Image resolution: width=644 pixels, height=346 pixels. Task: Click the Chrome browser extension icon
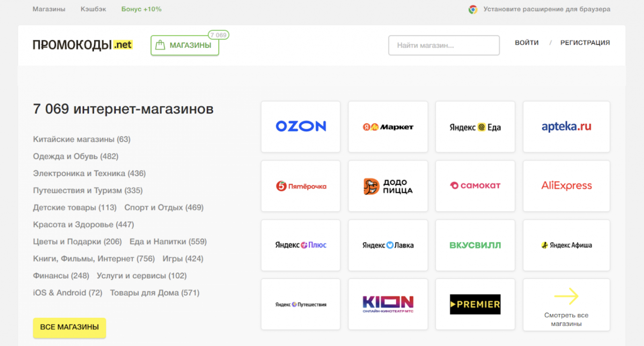click(x=473, y=9)
